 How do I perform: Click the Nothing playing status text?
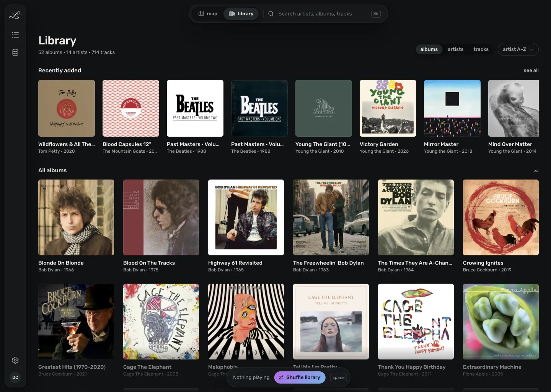[251, 377]
